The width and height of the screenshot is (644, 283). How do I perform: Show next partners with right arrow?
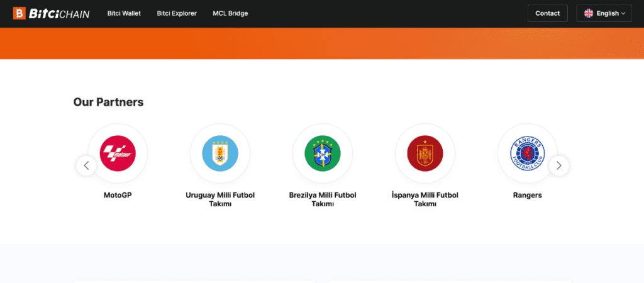coord(558,165)
